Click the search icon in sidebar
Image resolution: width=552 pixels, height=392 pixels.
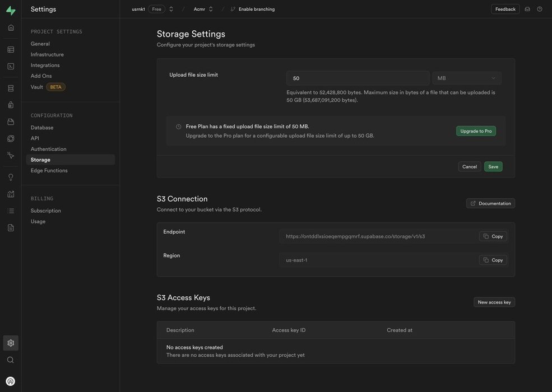pyautogui.click(x=11, y=360)
